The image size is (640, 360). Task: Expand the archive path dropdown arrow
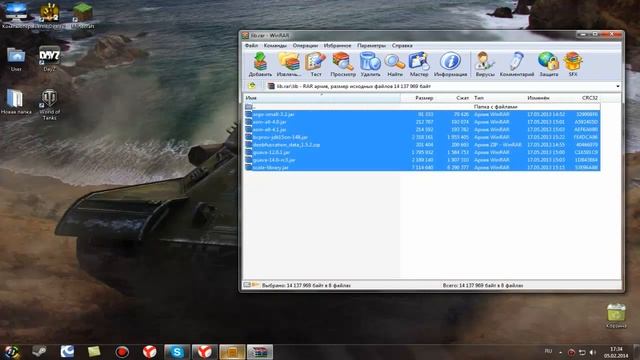tap(618, 87)
